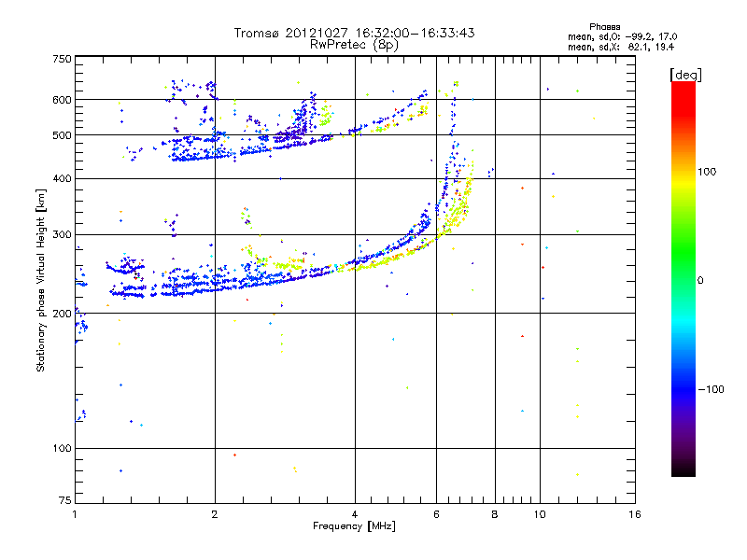
Task: Click the x-axis label '8'
Action: [x=495, y=514]
